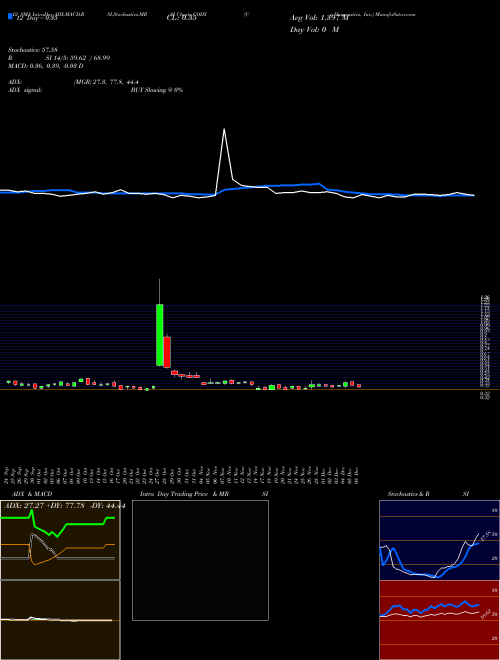
Task: Click the '(MGR) 27.3, 77.8, 44.4' ADX values
Action: [106, 82]
